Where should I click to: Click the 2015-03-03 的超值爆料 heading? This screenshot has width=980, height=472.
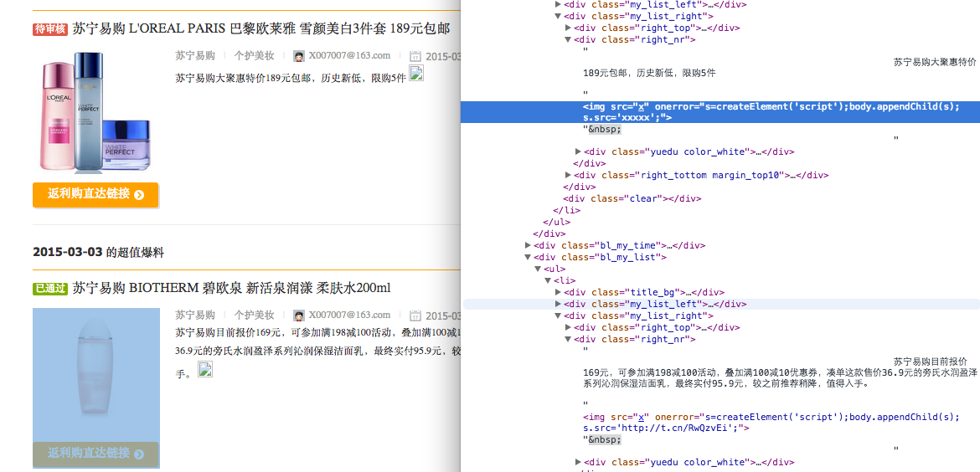pyautogui.click(x=98, y=253)
